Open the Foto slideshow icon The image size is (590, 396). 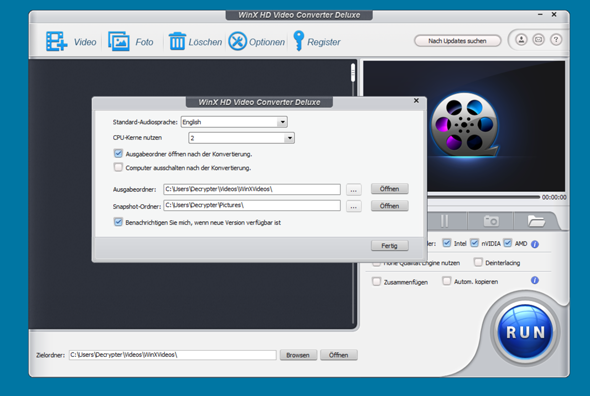coord(119,41)
